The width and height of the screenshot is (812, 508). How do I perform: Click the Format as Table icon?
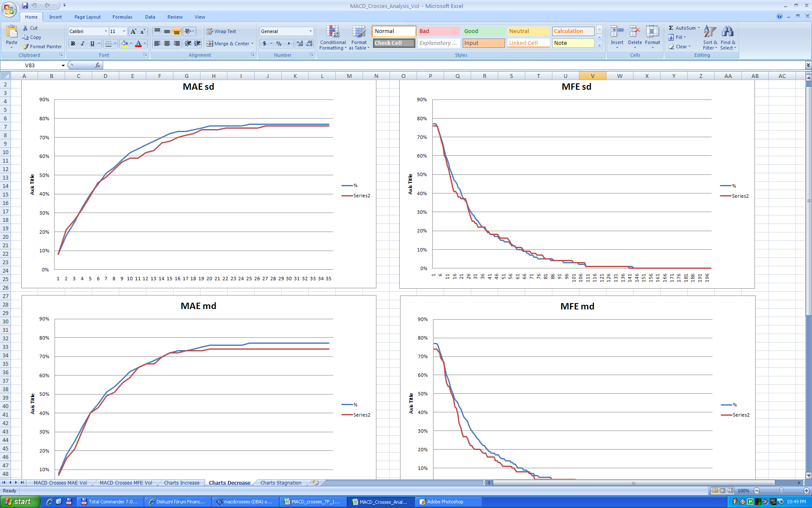tap(359, 32)
